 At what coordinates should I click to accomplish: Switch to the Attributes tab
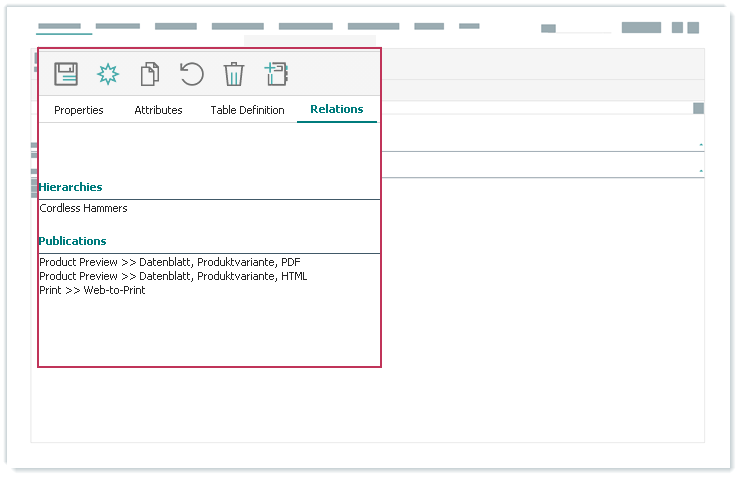pyautogui.click(x=158, y=110)
